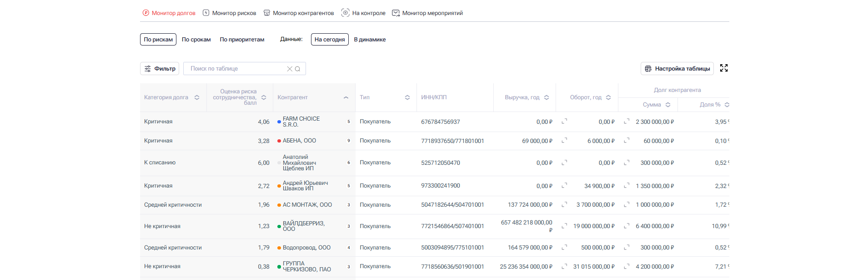Open Настройка таблицы settings
This screenshot has height=280, width=868.
click(677, 69)
